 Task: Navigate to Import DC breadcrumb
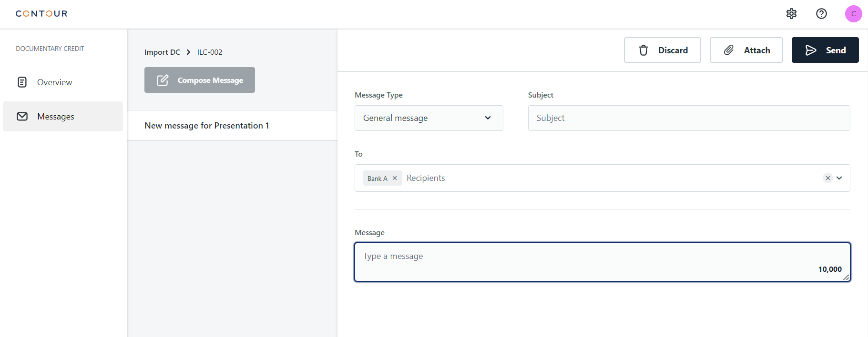tap(162, 52)
